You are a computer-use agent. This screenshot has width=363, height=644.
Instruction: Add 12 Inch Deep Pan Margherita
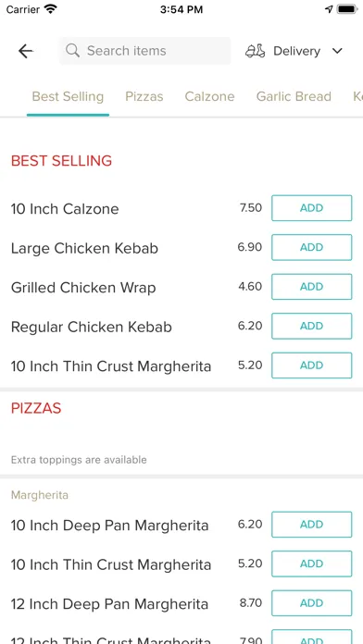pyautogui.click(x=312, y=603)
